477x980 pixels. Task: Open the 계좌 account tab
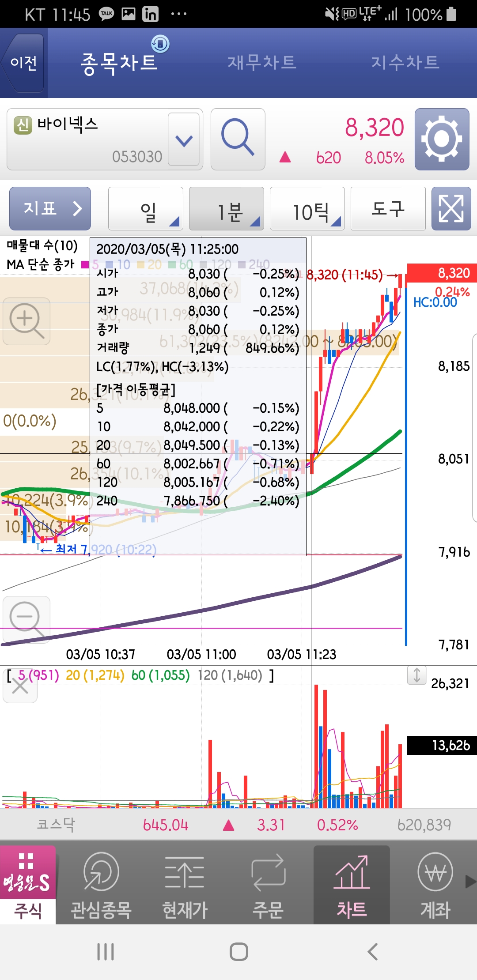pos(435,885)
